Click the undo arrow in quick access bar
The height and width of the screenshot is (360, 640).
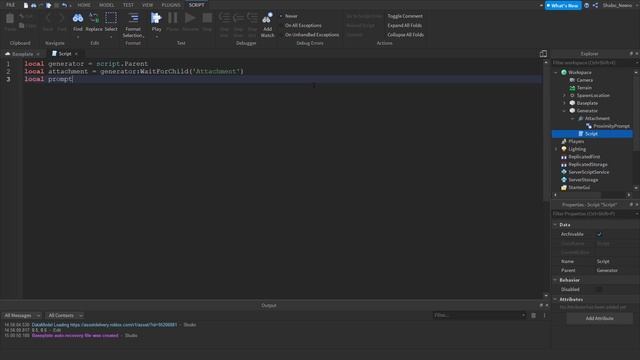coord(64,5)
